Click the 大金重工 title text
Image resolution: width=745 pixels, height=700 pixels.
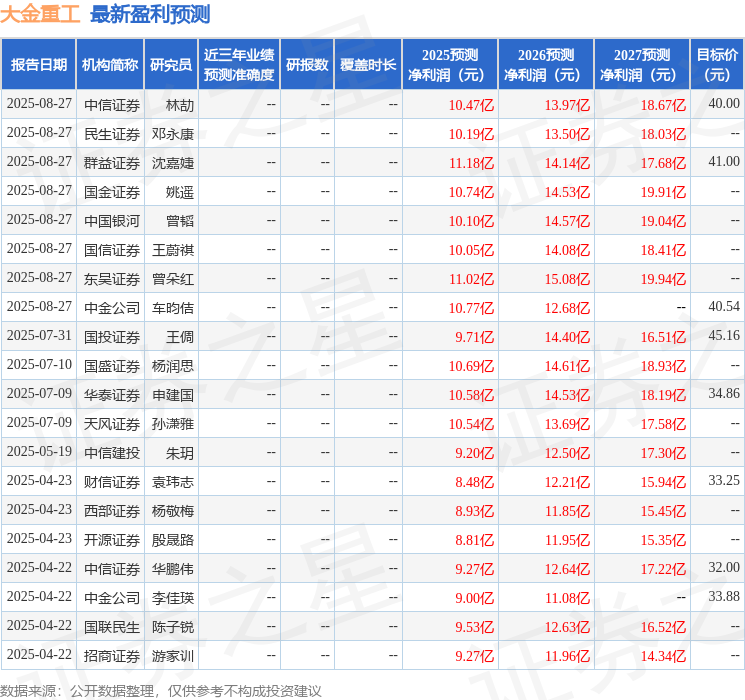pyautogui.click(x=40, y=14)
